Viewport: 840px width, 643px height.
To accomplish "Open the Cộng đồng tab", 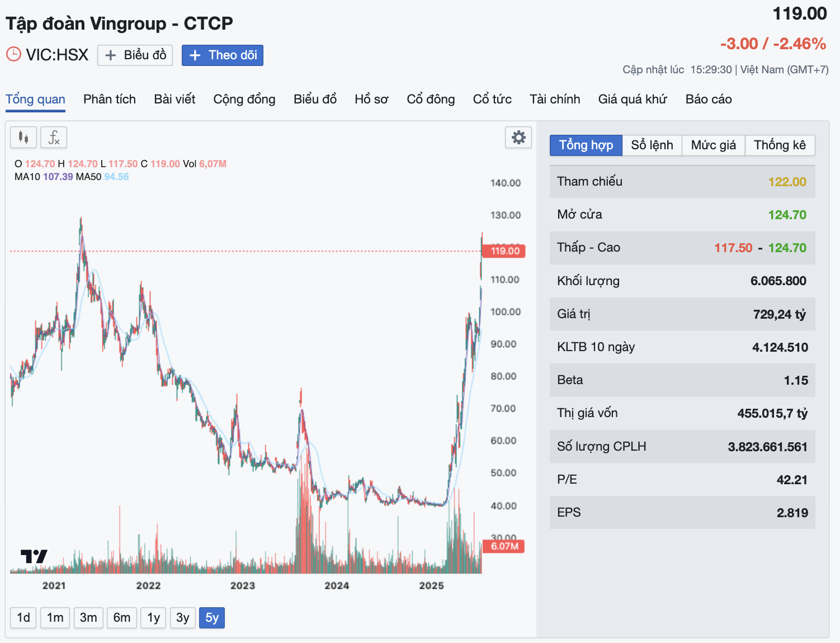I will [244, 100].
